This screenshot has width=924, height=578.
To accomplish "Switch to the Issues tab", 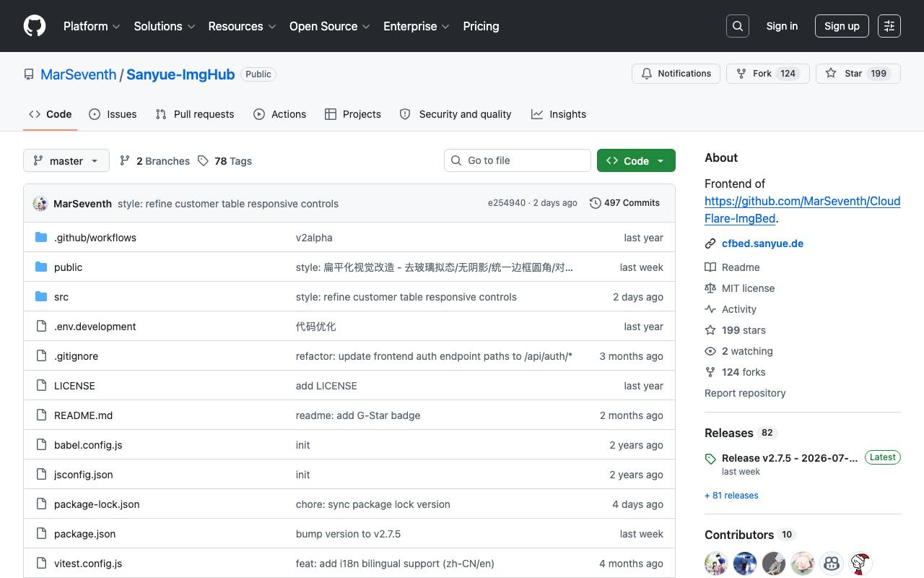I will tap(113, 114).
